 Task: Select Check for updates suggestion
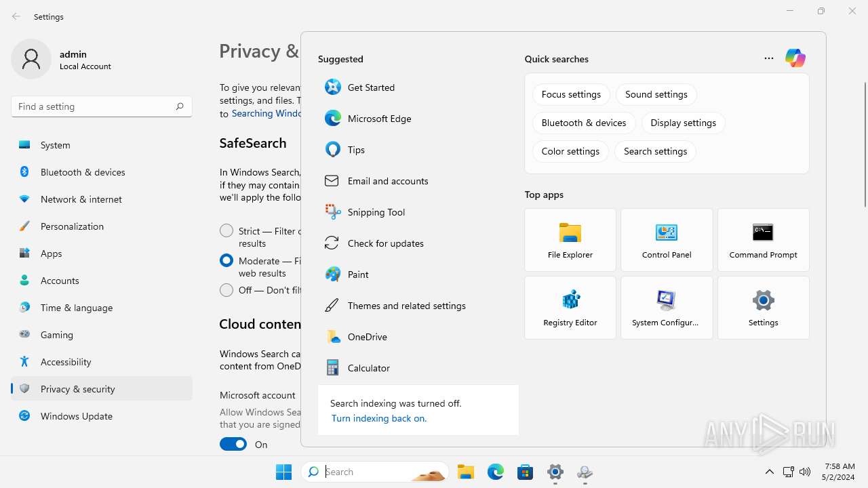tap(418, 243)
